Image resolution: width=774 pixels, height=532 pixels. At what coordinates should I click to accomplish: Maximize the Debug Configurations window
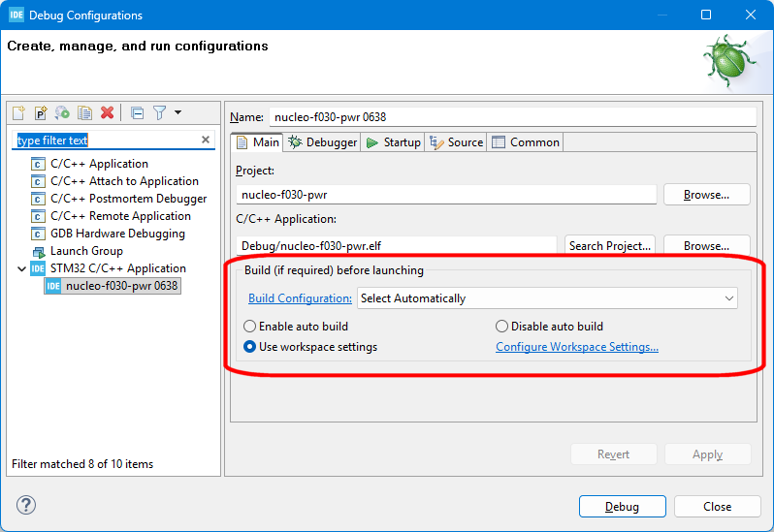706,15
